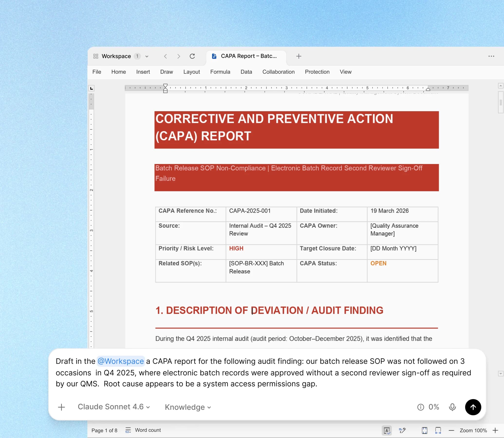Send the CAPA report prompt
The image size is (504, 438).
click(x=473, y=407)
